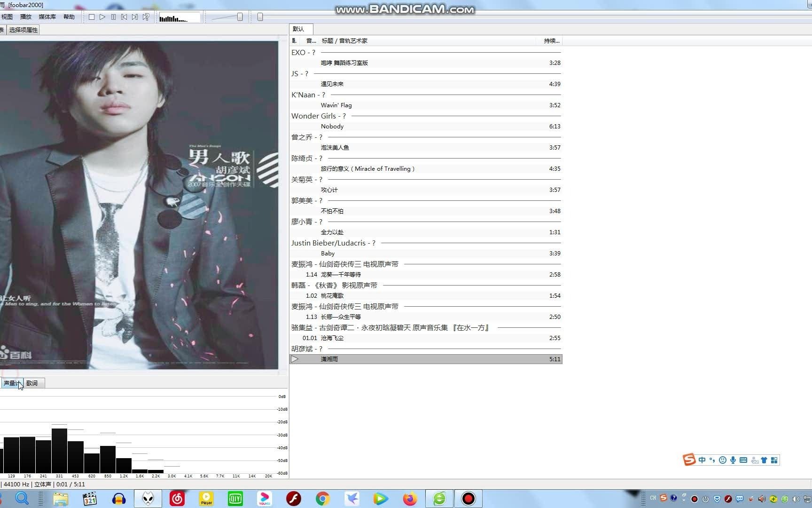
Task: Open Firefox from the taskbar
Action: coord(410,499)
